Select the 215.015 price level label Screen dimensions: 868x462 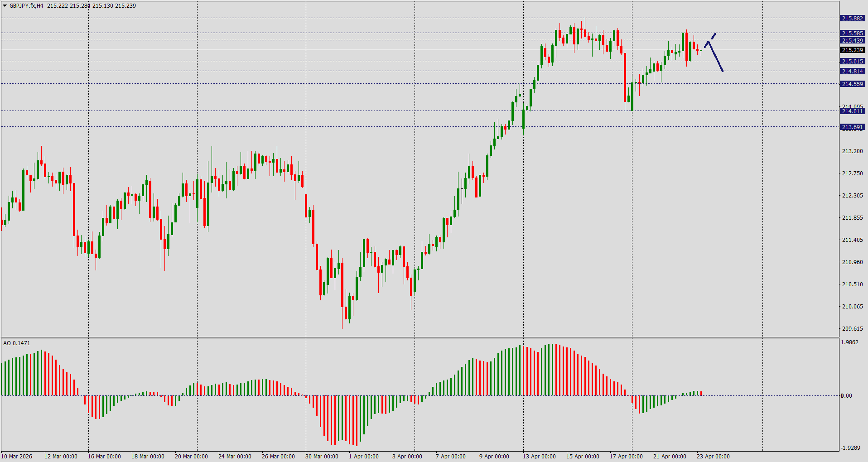(x=853, y=62)
